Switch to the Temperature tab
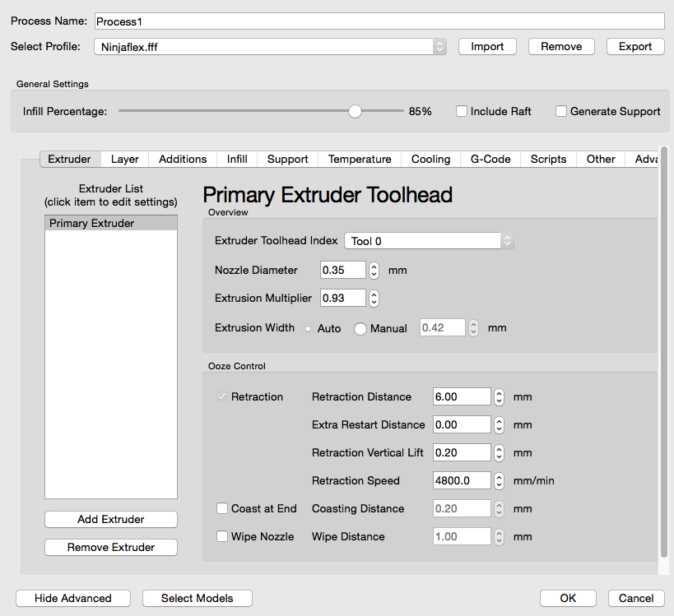Screen dimensions: 674x616 (x=359, y=159)
